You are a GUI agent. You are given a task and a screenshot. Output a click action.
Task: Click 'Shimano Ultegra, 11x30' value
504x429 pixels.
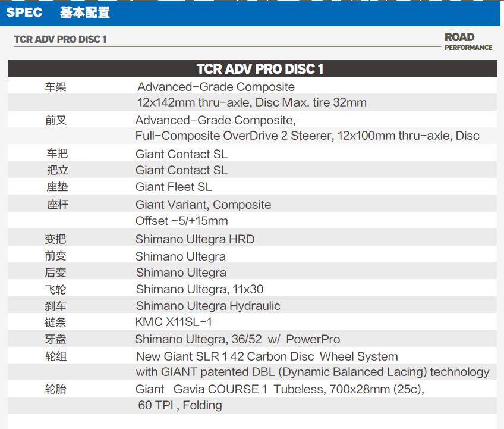tap(200, 289)
